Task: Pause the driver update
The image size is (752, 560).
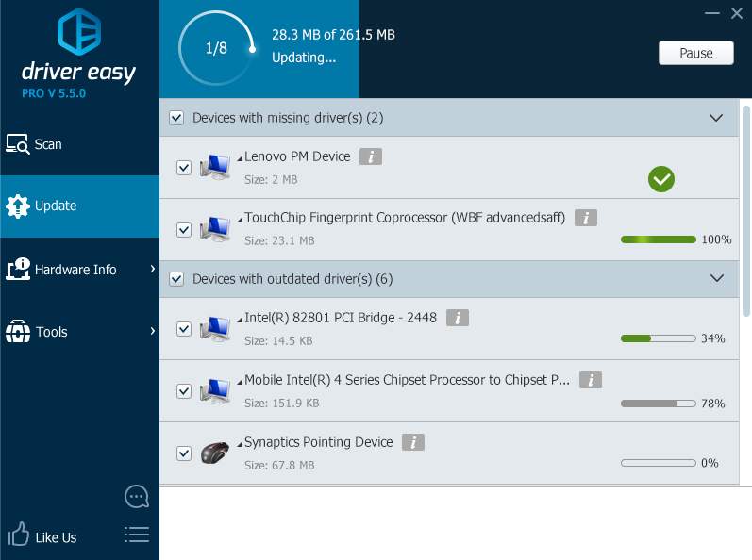Action: coord(695,53)
